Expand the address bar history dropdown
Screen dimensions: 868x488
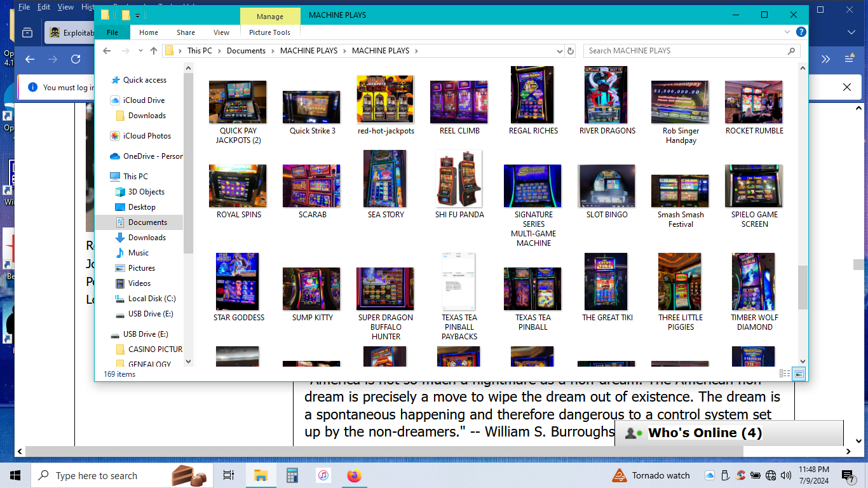pos(559,51)
